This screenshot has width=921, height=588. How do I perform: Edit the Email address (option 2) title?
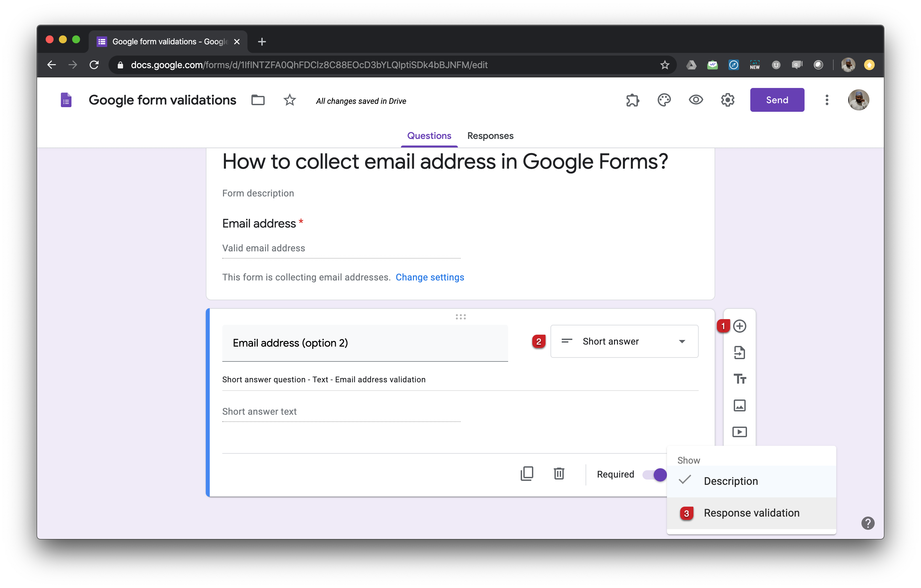point(365,343)
